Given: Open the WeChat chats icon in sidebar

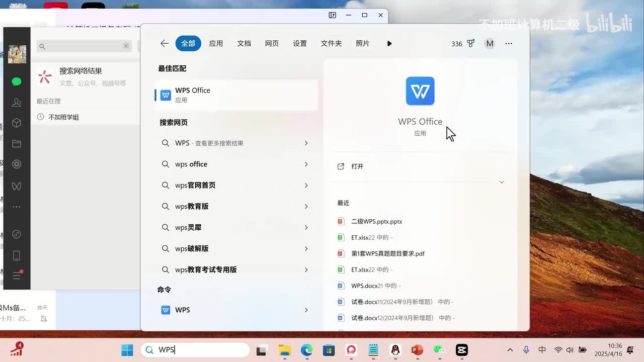Looking at the screenshot, I should pos(17,81).
